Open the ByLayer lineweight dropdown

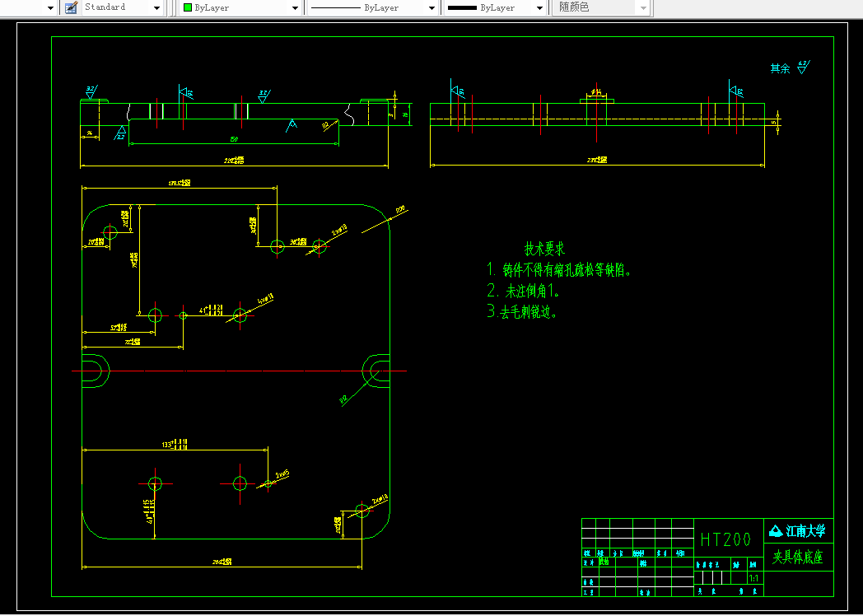540,8
